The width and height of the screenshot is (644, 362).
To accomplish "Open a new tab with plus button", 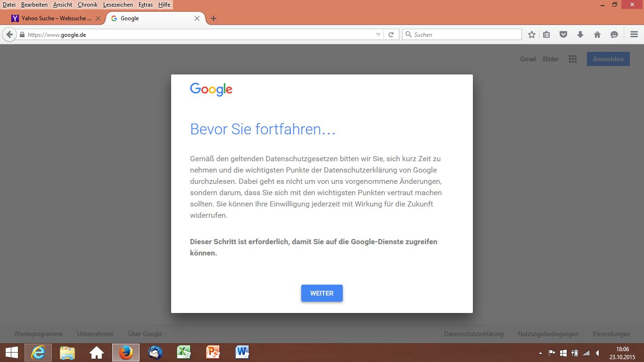I will [214, 18].
